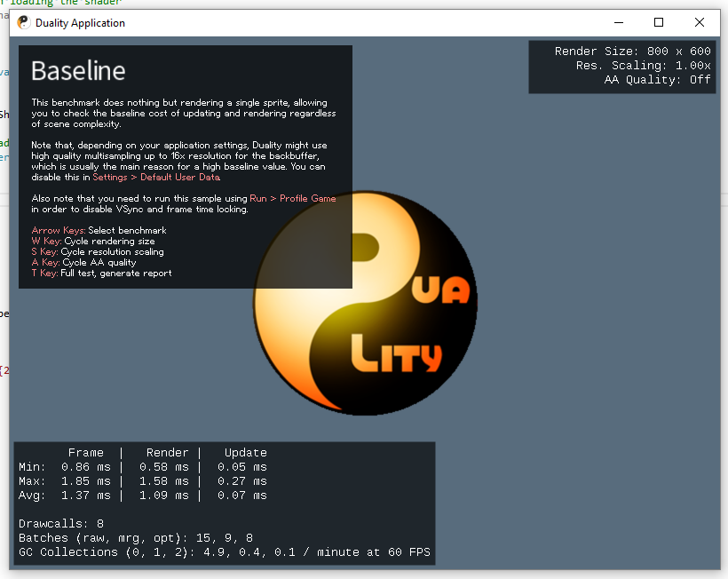
Task: Click the Max render time 1.58 ms
Action: [164, 481]
